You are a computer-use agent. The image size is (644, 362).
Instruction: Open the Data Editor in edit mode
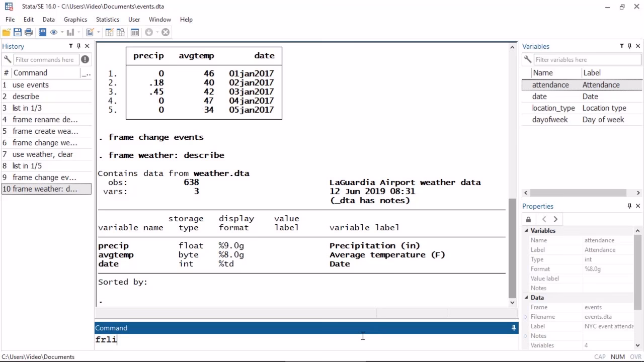pos(110,32)
